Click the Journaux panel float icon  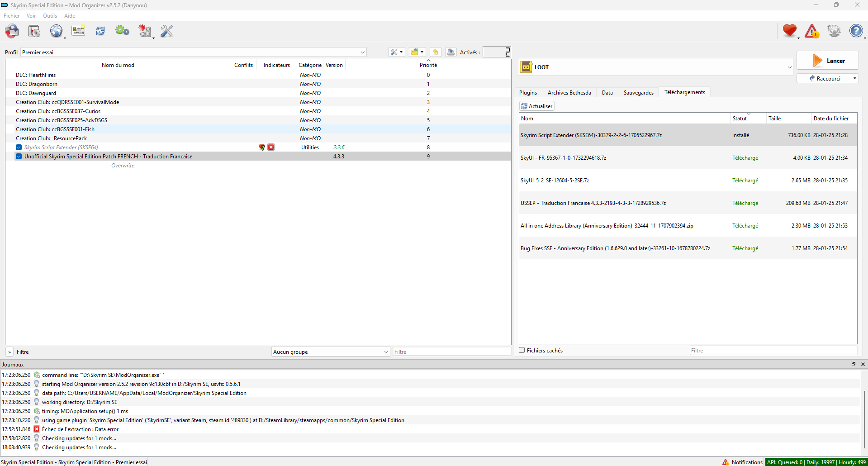pyautogui.click(x=854, y=364)
